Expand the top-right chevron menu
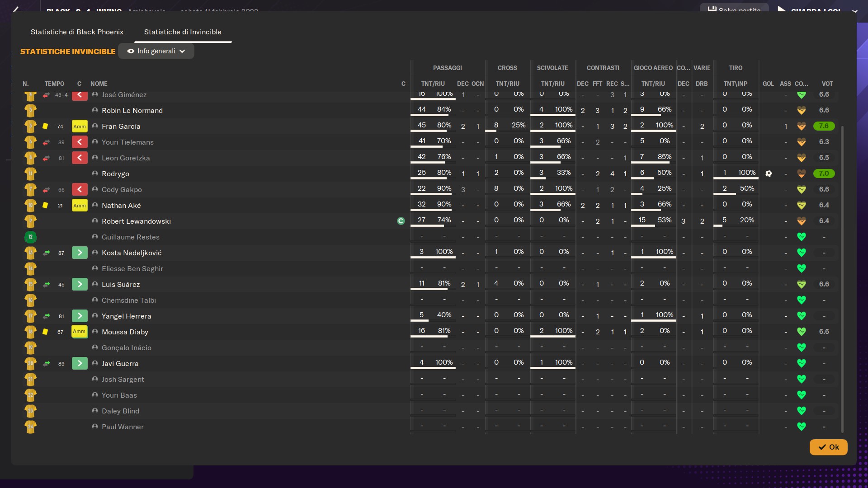This screenshot has height=488, width=868. pos(854,11)
